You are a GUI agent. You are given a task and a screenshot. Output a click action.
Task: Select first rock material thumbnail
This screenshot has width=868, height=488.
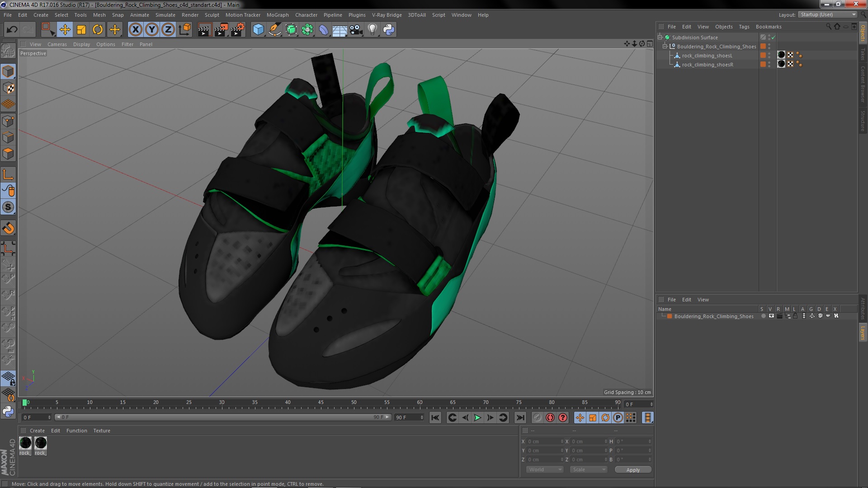coord(25,443)
